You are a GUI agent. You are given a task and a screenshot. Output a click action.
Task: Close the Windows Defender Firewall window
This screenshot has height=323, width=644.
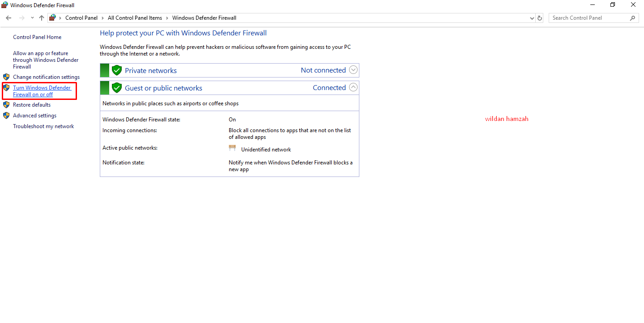coord(633,5)
